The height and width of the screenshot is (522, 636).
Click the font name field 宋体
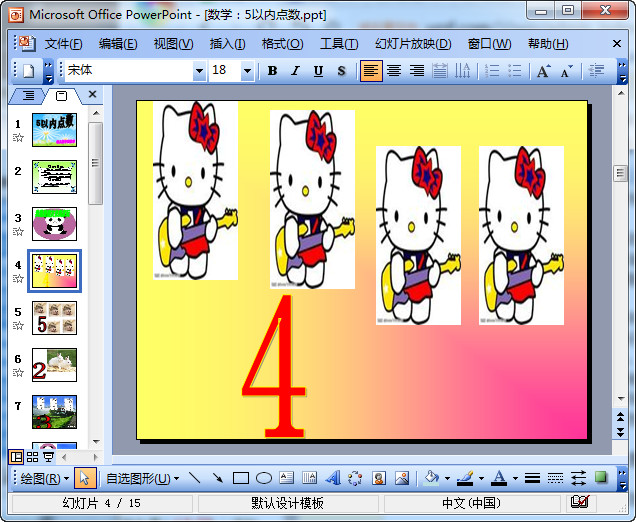[129, 71]
